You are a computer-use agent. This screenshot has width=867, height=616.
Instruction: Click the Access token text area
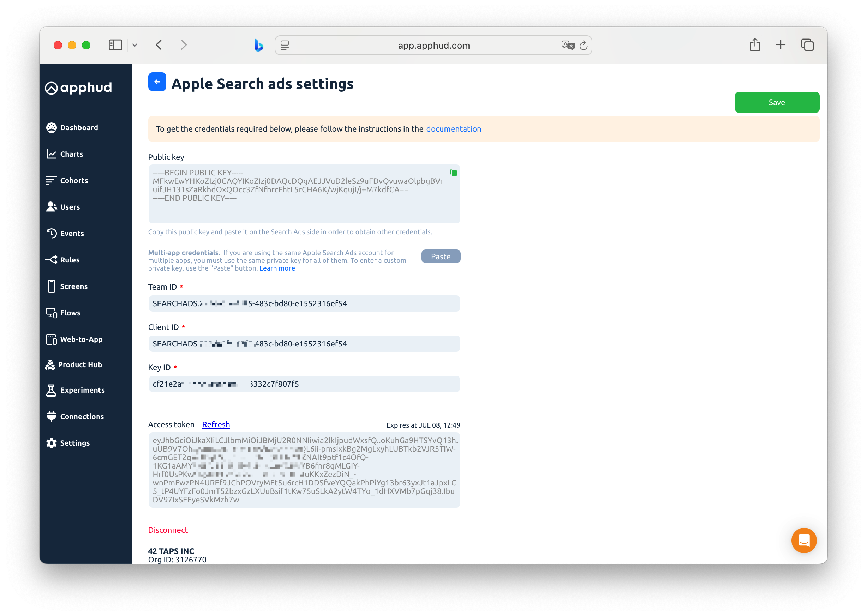[x=304, y=470]
